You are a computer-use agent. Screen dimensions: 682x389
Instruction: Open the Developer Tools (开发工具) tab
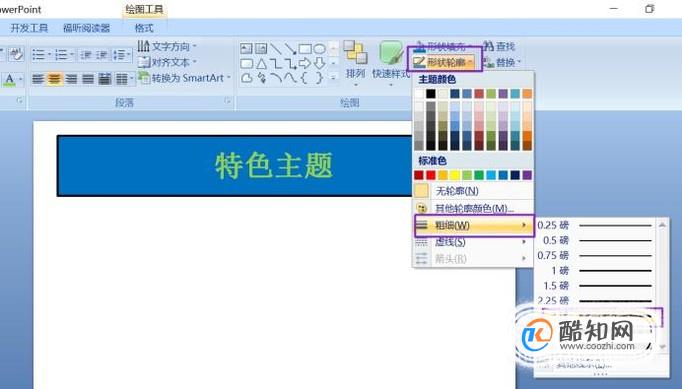pos(29,28)
